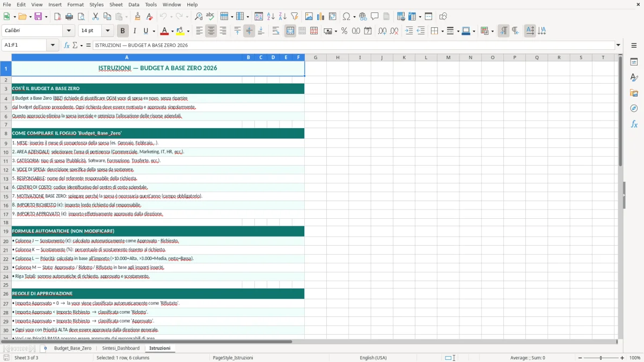Open the Sheet menu
This screenshot has height=362, width=644.
(116, 4)
